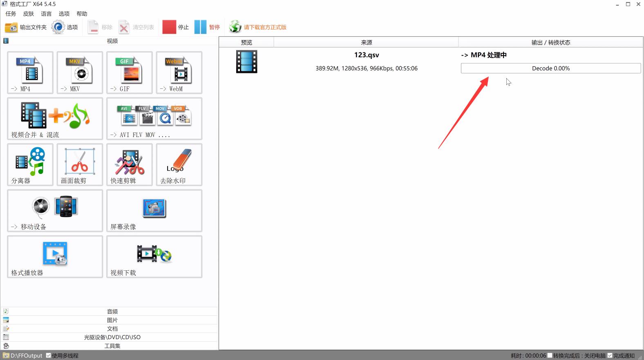644x360 pixels.
Task: Open 视频合并 & 混流 tool
Action: click(x=55, y=119)
